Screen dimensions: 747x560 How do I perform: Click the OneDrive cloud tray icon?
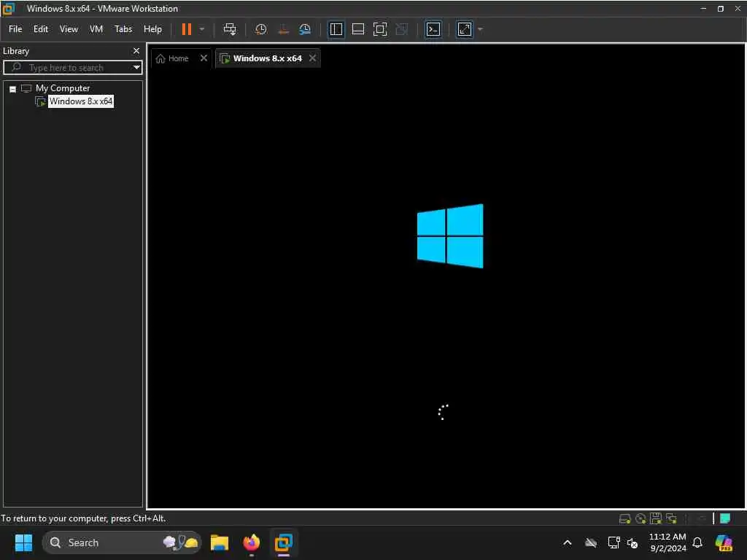(x=591, y=542)
